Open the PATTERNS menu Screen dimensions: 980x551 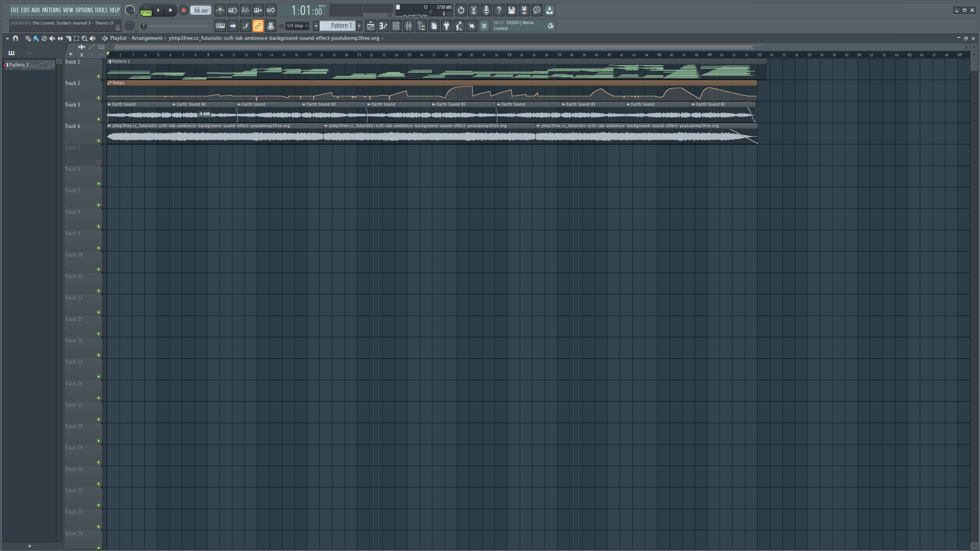click(51, 10)
